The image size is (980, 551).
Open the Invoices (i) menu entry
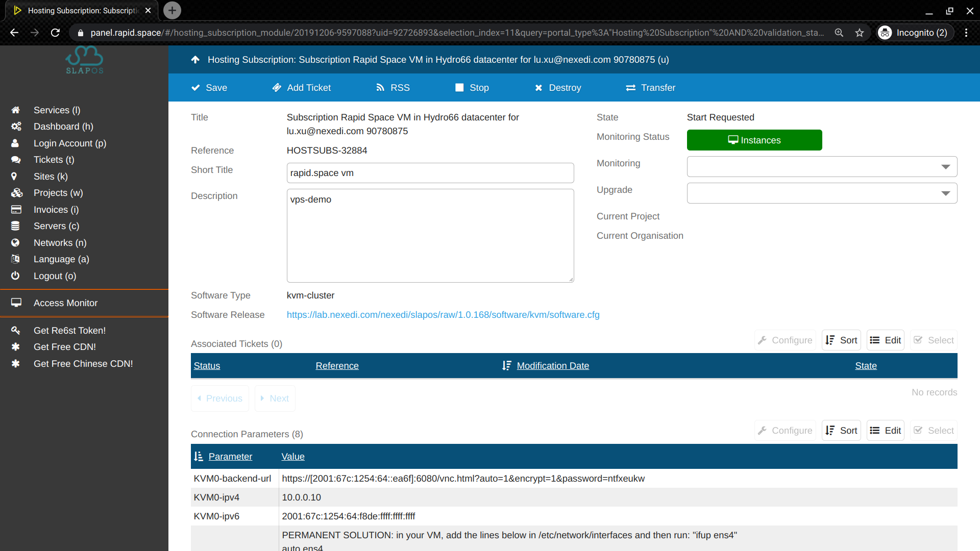tap(56, 210)
